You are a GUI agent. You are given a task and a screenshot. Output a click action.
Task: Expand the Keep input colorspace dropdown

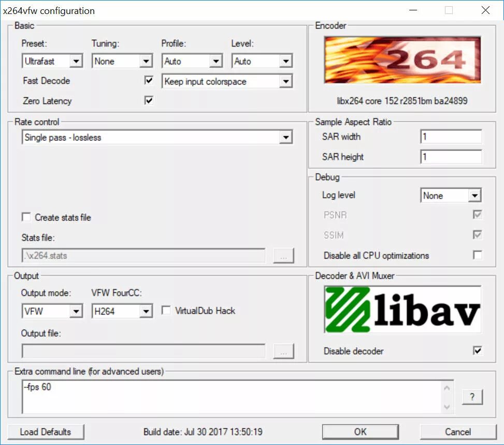point(227,81)
